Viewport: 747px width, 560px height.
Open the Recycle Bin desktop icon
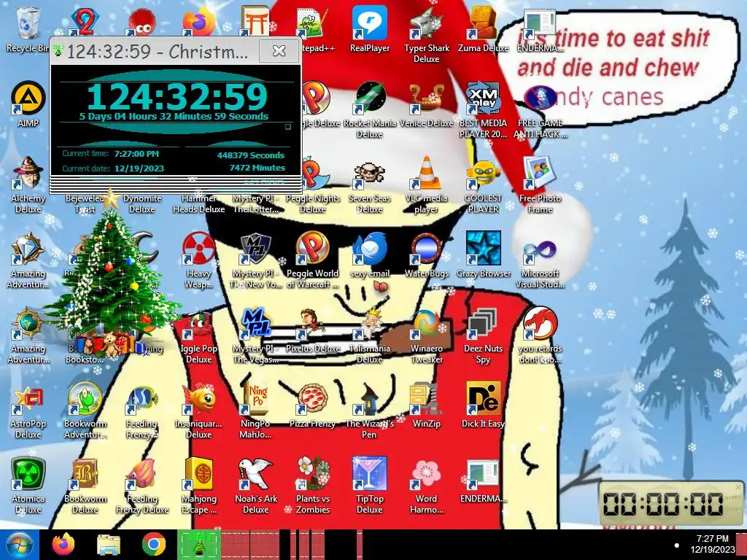28,29
